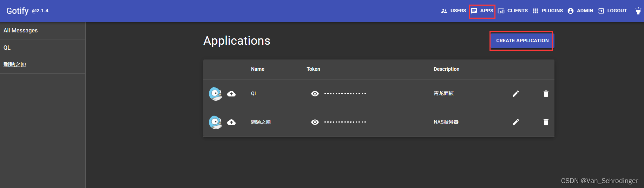The image size is (644, 188).
Task: Click the masked token for QL
Action: [345, 94]
